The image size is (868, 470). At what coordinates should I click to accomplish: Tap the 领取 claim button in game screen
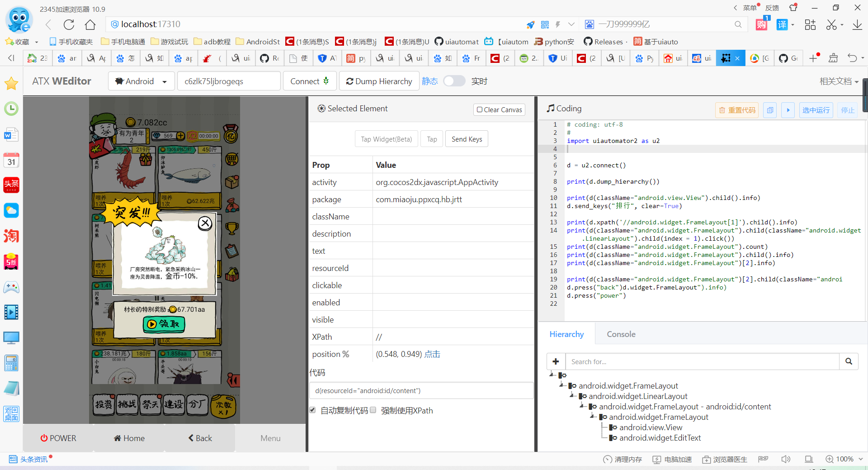click(164, 324)
